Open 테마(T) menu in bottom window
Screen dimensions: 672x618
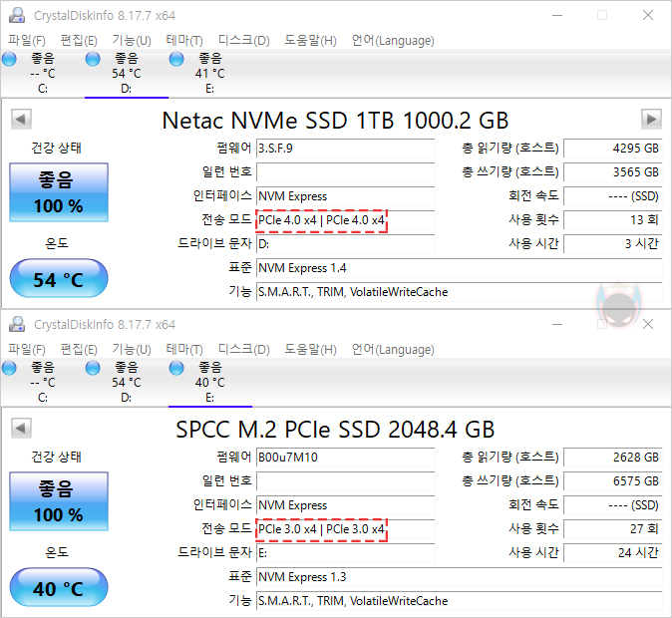tap(184, 349)
